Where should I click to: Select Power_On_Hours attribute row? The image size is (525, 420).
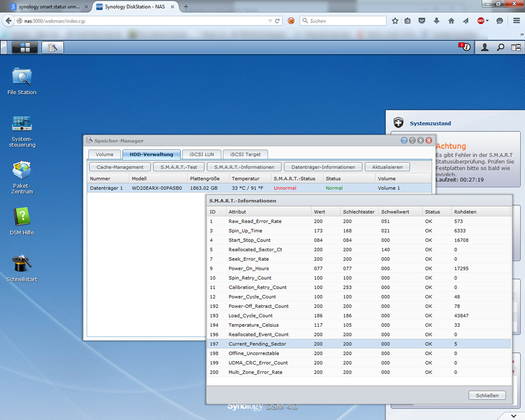click(359, 269)
